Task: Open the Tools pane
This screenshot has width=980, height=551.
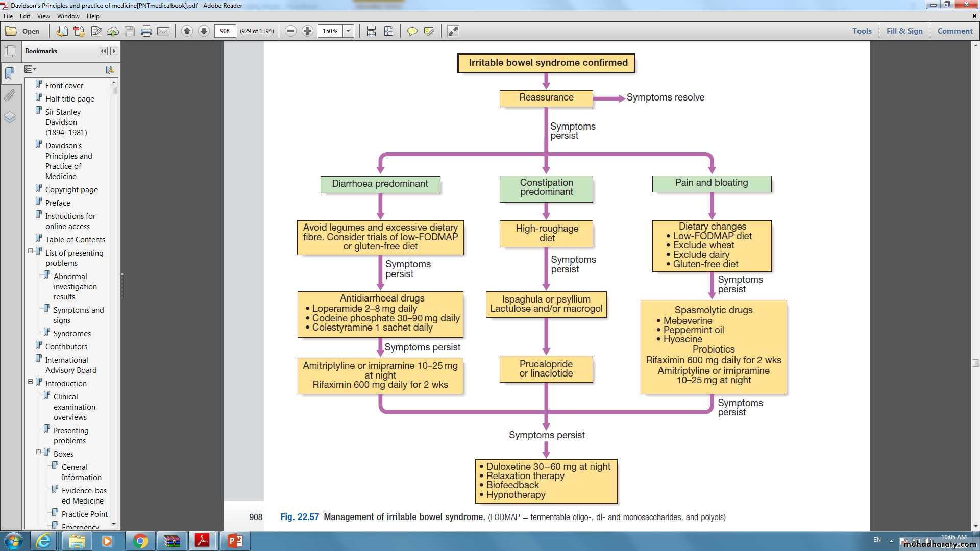Action: (862, 31)
